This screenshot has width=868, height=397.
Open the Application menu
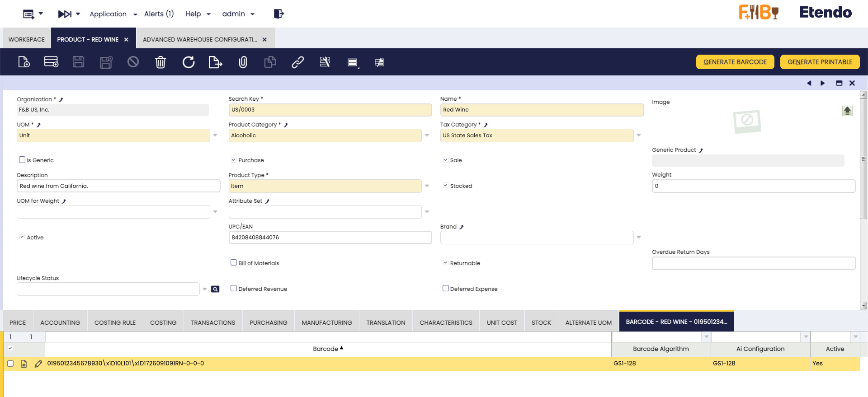click(x=113, y=14)
